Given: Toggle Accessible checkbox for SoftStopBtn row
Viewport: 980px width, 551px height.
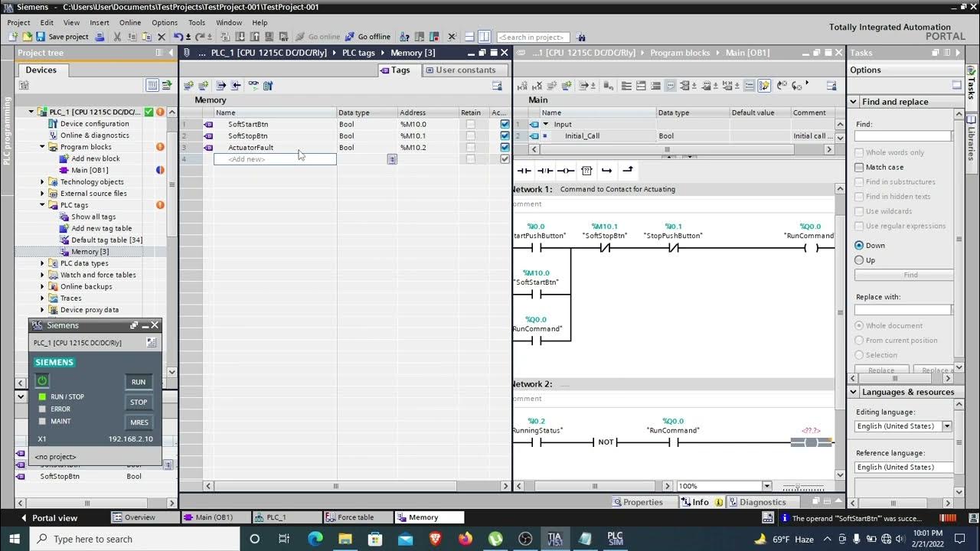Looking at the screenshot, I should point(505,135).
